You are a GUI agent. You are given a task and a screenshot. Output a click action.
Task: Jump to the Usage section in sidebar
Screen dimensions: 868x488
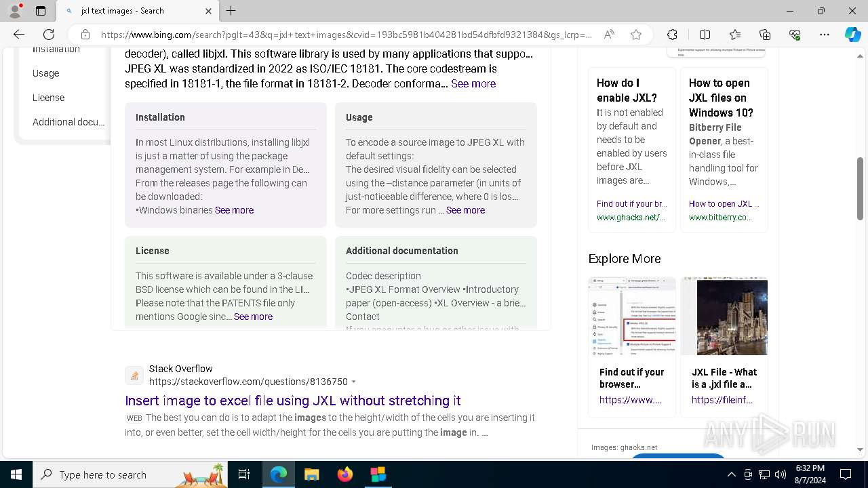[x=46, y=73]
